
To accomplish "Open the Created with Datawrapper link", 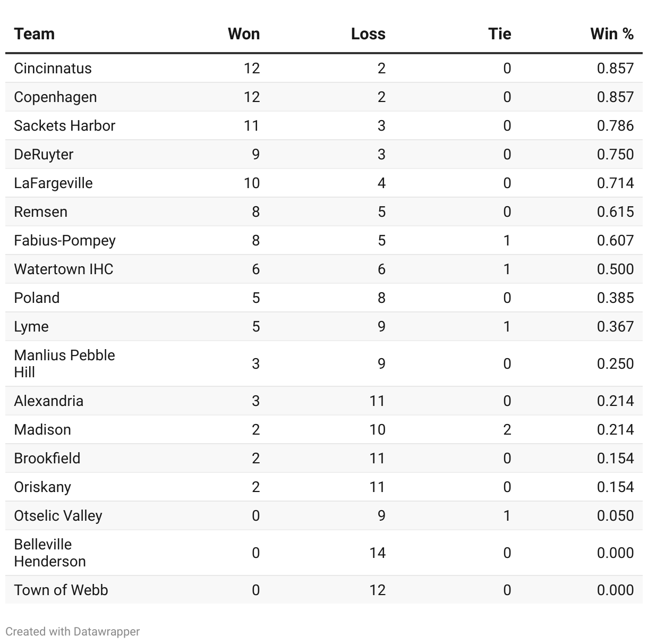I will pyautogui.click(x=73, y=632).
